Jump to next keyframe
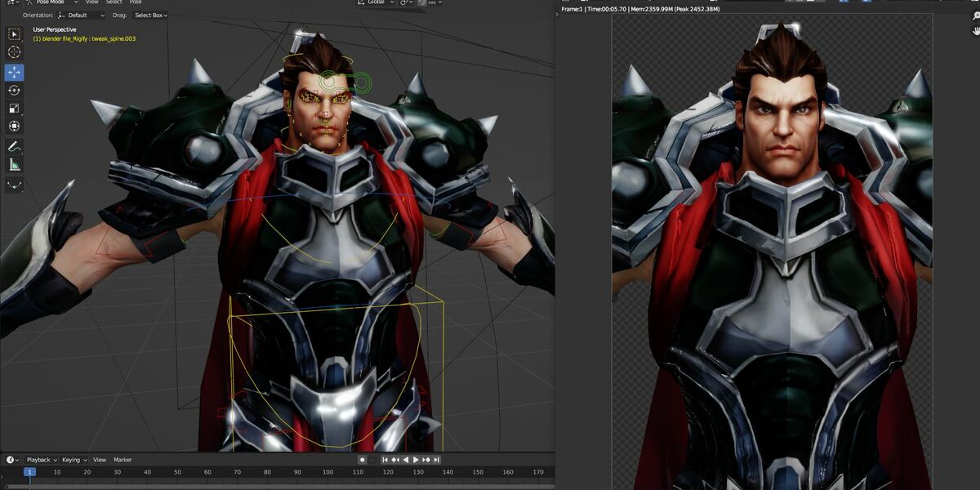This screenshot has height=490, width=980. tap(426, 460)
